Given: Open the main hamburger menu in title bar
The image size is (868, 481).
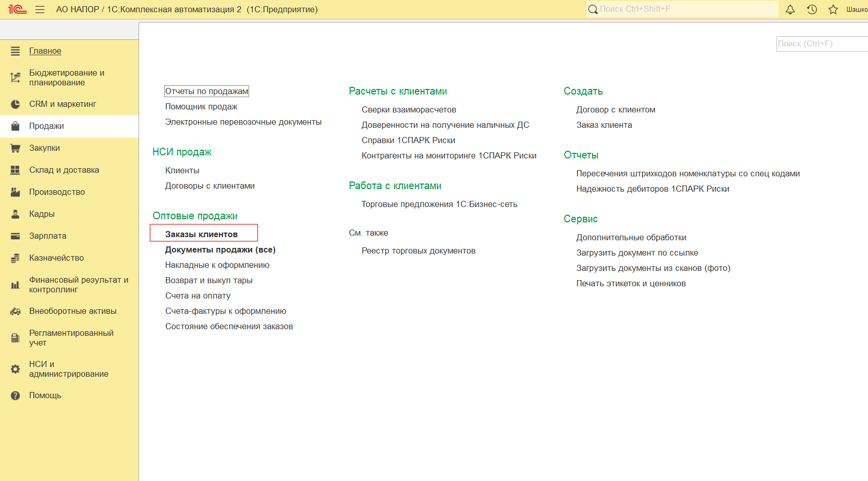Looking at the screenshot, I should pos(40,9).
